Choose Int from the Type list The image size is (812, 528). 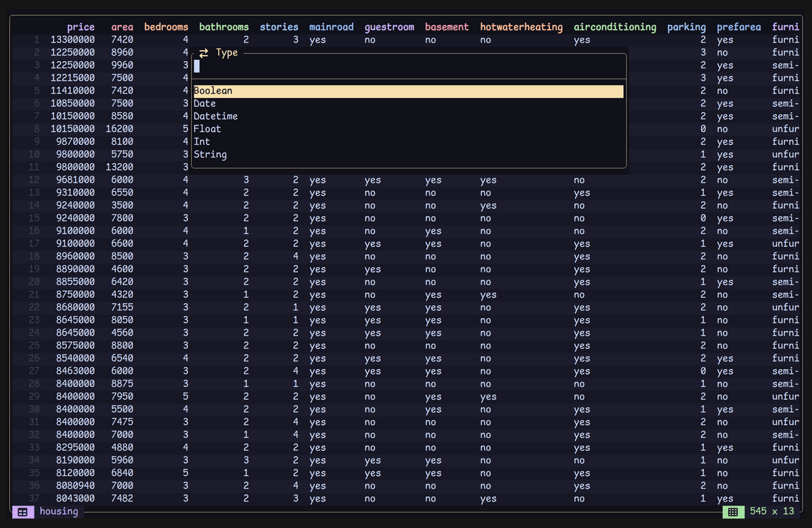tap(408, 142)
